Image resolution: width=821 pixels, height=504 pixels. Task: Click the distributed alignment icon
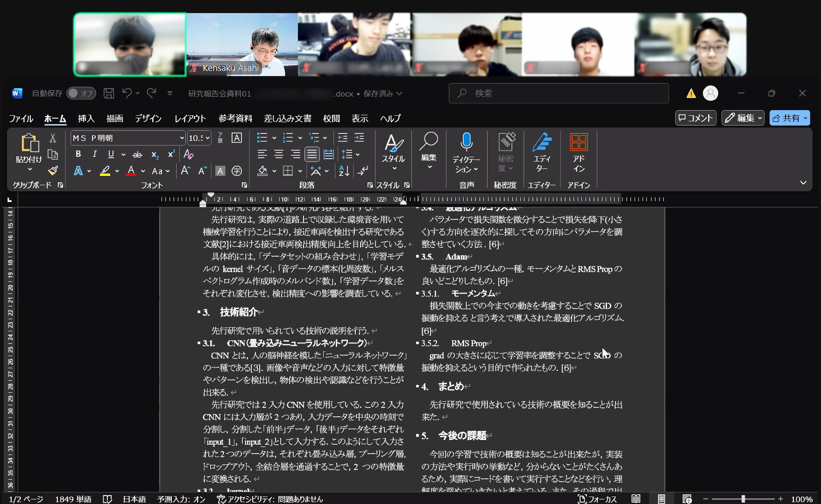click(x=329, y=154)
